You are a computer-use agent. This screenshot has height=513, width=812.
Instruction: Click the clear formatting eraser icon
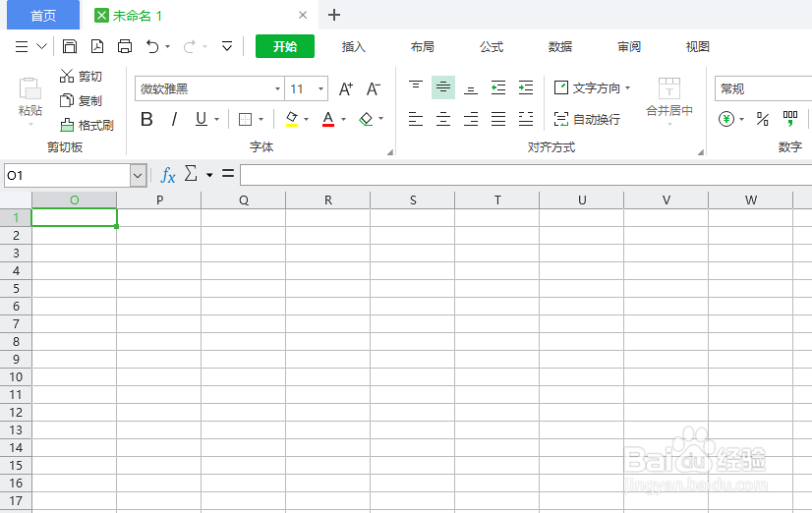[x=366, y=119]
